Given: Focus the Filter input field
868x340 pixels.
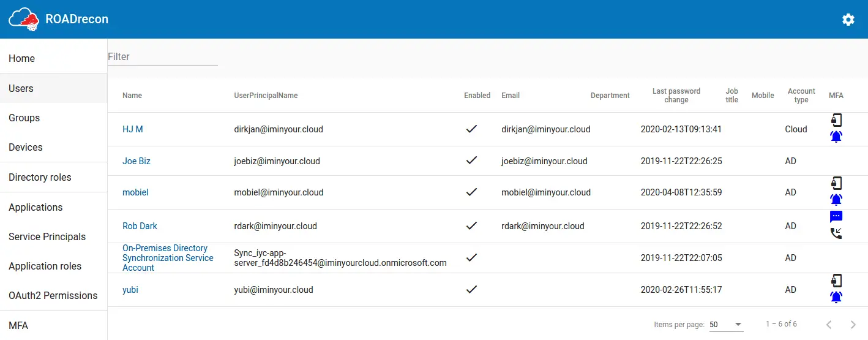Looking at the screenshot, I should click(163, 56).
